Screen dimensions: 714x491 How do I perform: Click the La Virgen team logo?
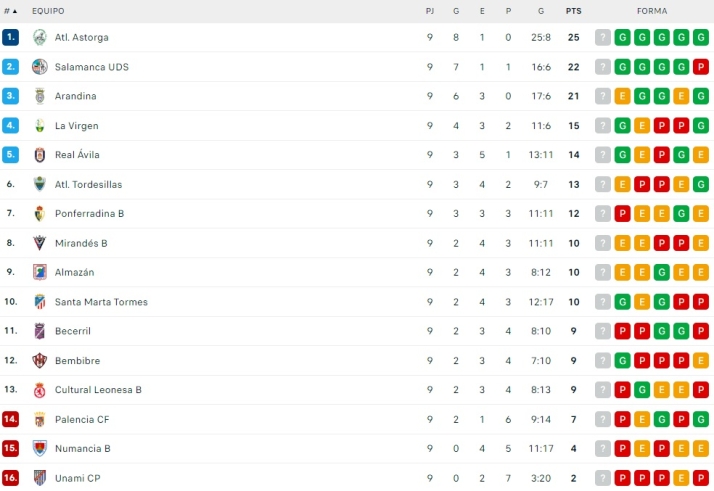click(x=40, y=126)
